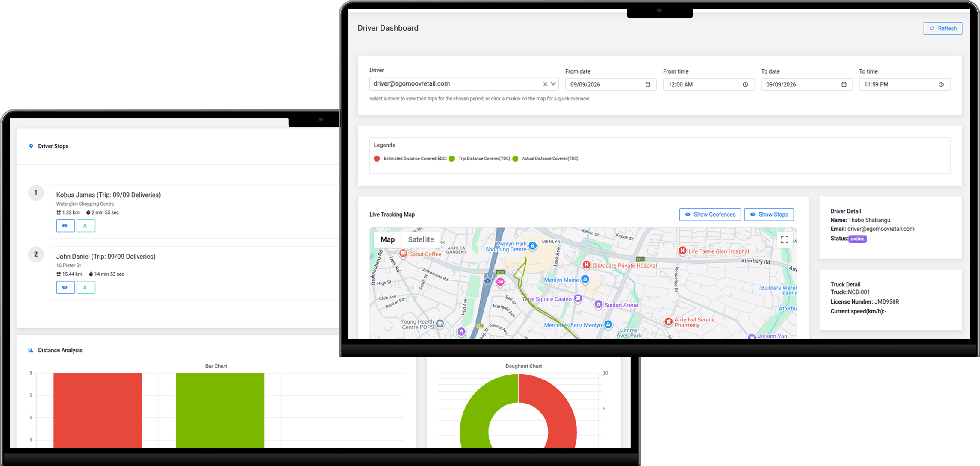Toggle fullscreen on the Live Tracking Map

coord(785,240)
